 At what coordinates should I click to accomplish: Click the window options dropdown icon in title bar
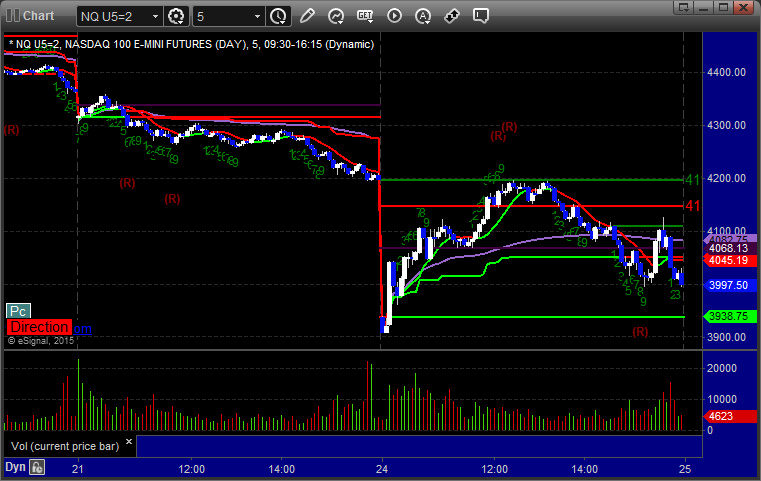point(684,7)
